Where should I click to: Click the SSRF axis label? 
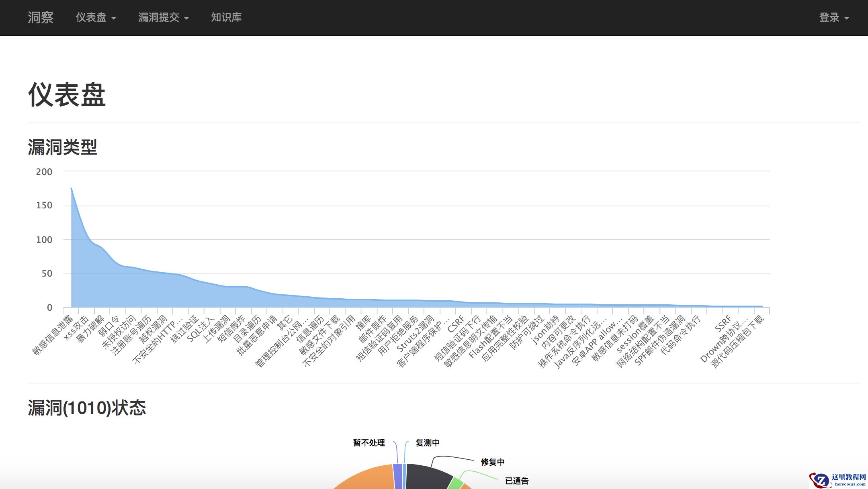[x=723, y=324]
